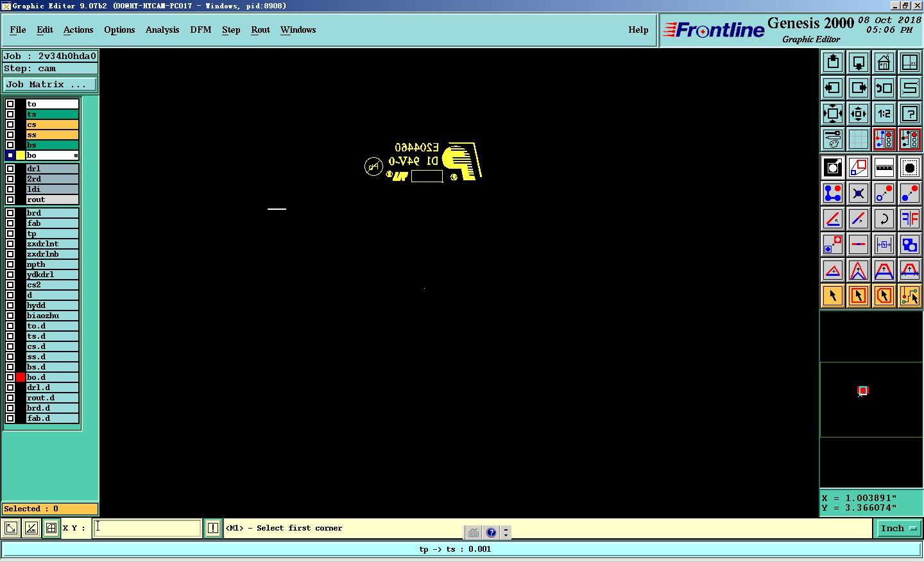Select the ruler measurement tool
This screenshot has height=562, width=924.
pos(884,167)
